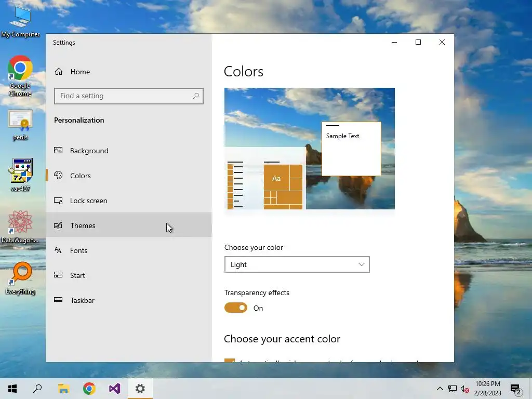Viewport: 532px width, 399px height.
Task: Click the Colors label in sidebar
Action: tap(81, 176)
